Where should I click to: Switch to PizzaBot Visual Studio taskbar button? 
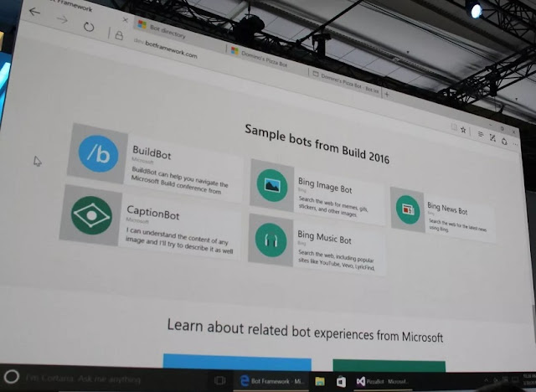pos(382,381)
